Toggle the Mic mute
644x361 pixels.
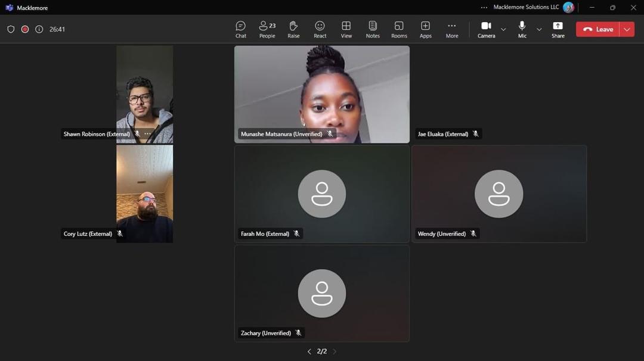click(522, 29)
